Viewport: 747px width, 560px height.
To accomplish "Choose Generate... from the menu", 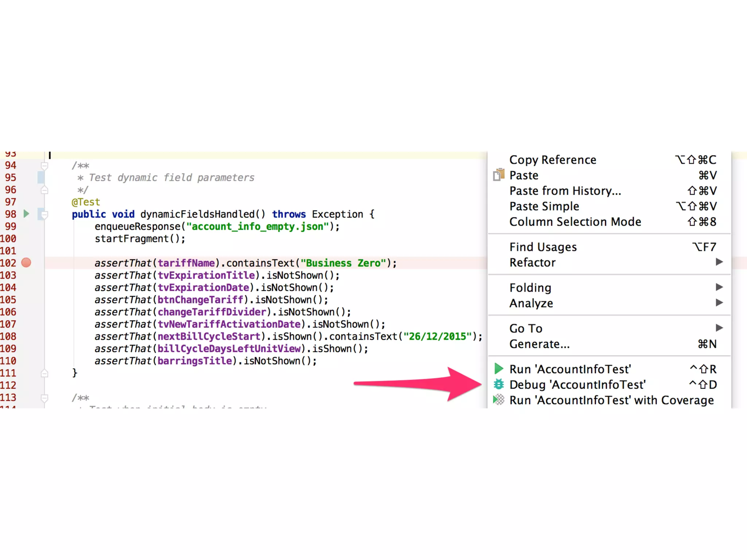I will coord(539,344).
